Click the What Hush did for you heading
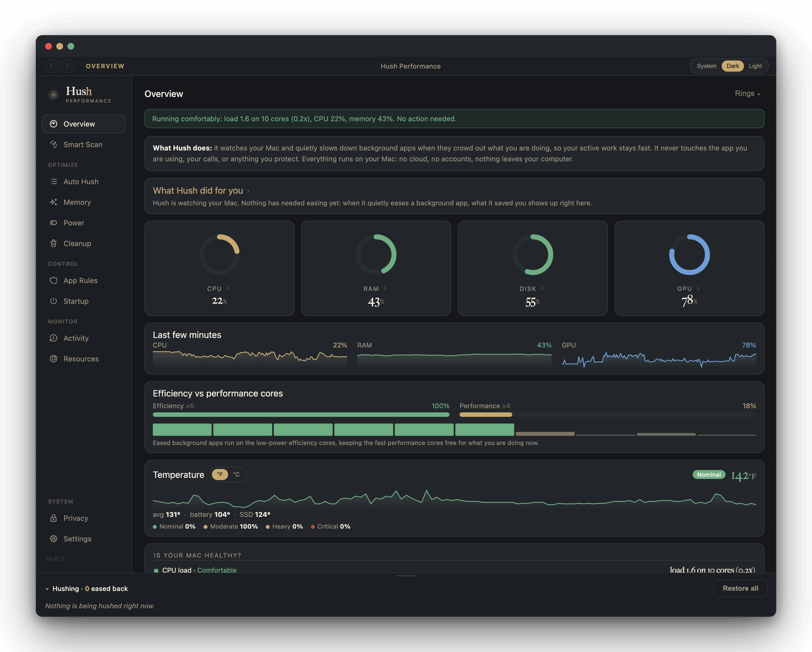The width and height of the screenshot is (812, 652). (198, 191)
